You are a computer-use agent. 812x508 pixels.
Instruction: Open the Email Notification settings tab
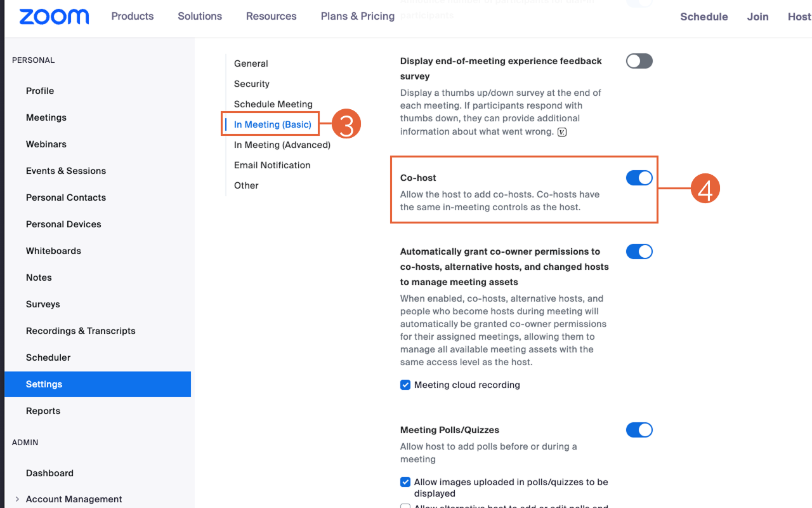pos(272,165)
